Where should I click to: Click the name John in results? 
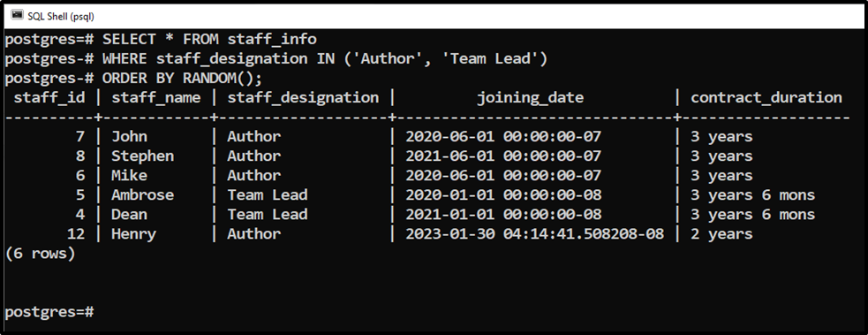point(130,136)
